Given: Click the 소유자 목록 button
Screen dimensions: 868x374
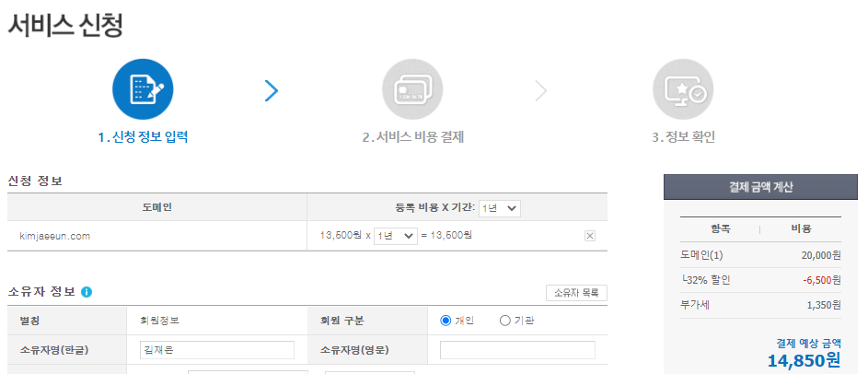Looking at the screenshot, I should [x=576, y=293].
